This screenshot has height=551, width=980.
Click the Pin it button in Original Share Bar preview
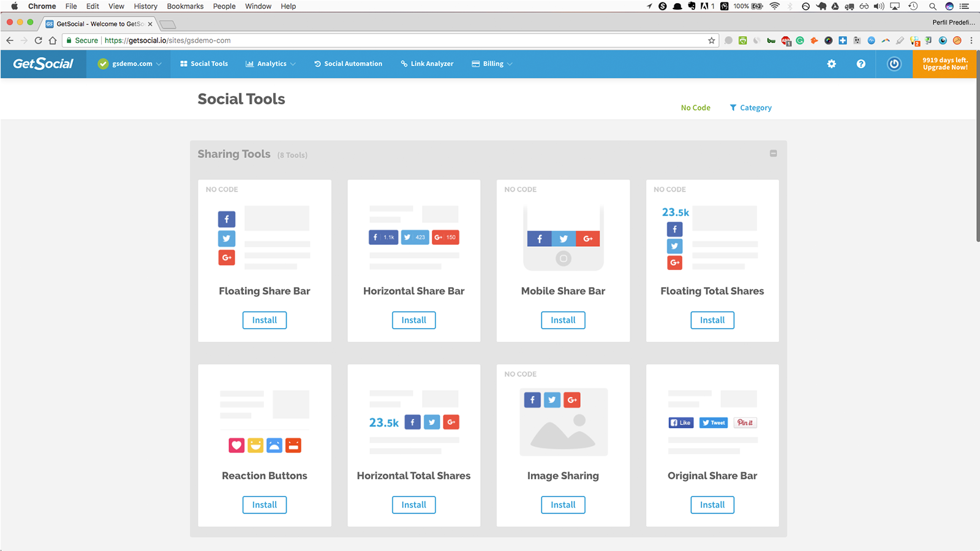745,422
